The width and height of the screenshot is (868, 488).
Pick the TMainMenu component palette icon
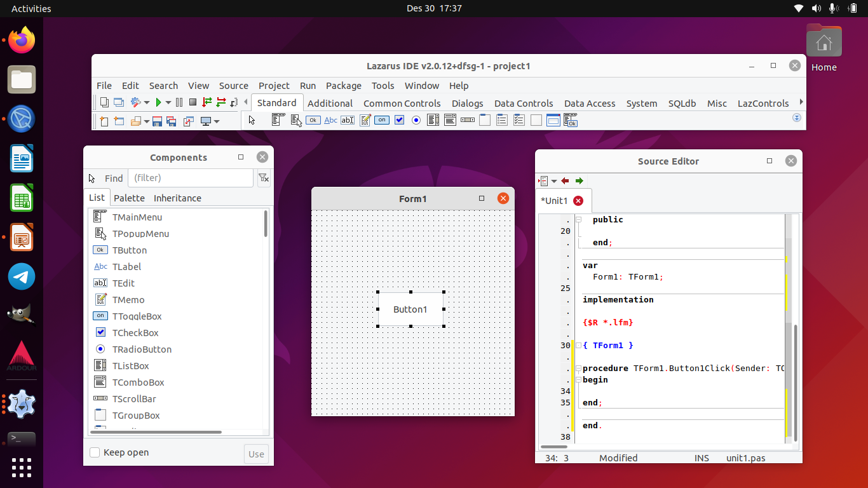(x=278, y=120)
